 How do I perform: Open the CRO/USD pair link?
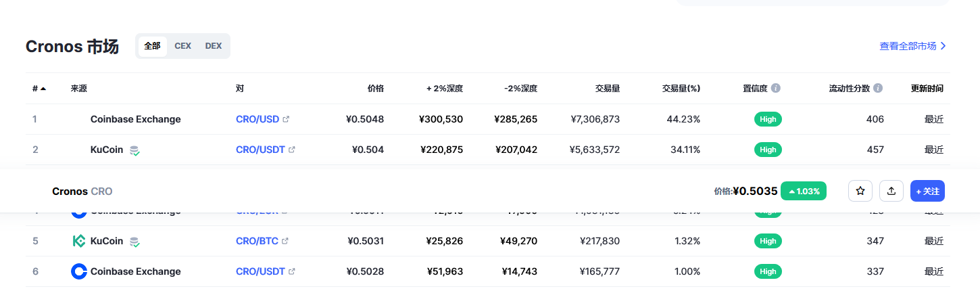coord(258,119)
